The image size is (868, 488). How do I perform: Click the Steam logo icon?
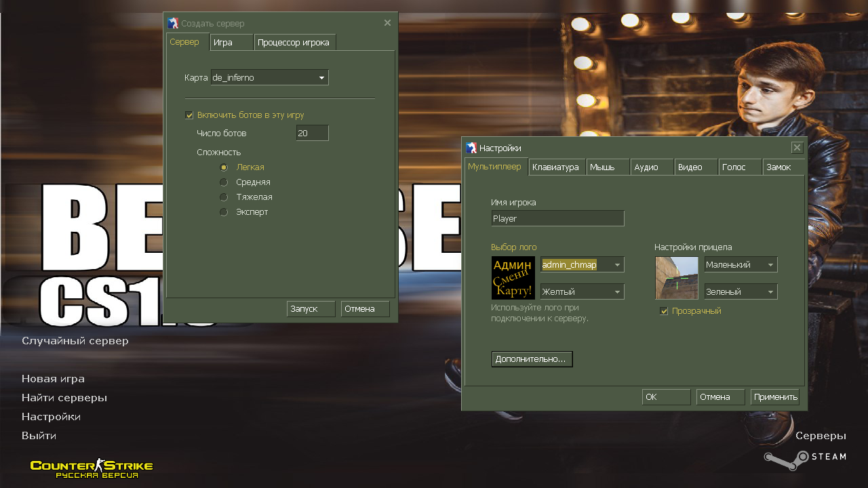(x=778, y=457)
